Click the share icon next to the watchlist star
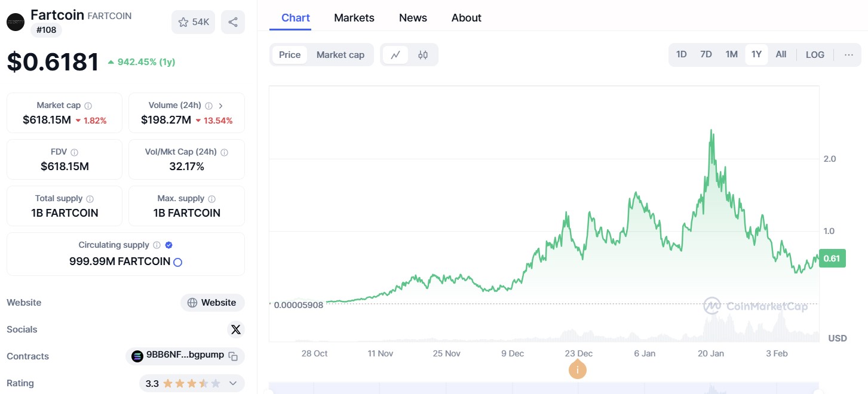 [233, 21]
